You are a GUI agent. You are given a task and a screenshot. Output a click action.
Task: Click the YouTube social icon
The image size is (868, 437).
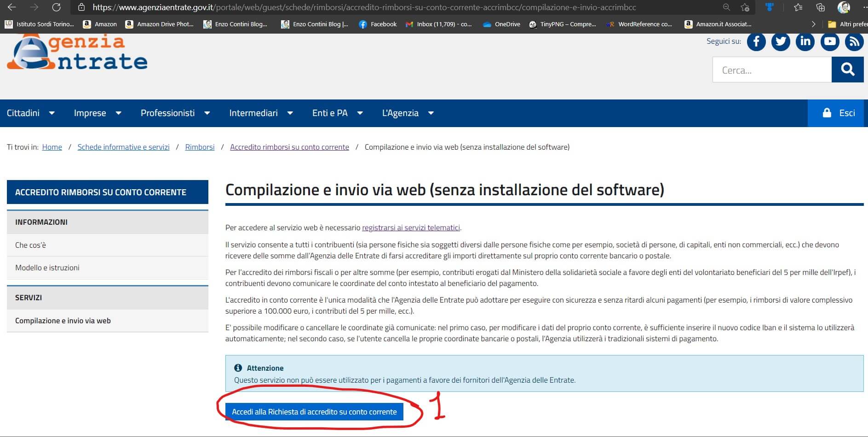click(x=830, y=42)
